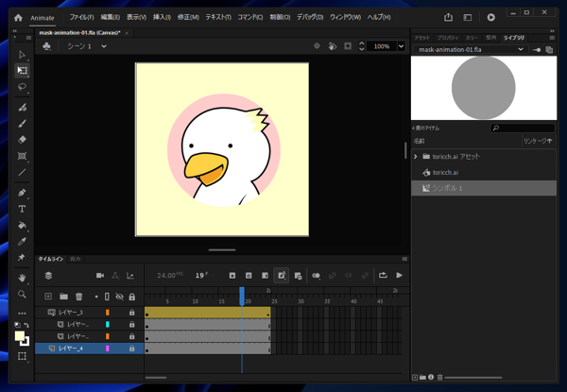Expand the toricch.ai アセット folder
The height and width of the screenshot is (392, 567).
tap(416, 156)
